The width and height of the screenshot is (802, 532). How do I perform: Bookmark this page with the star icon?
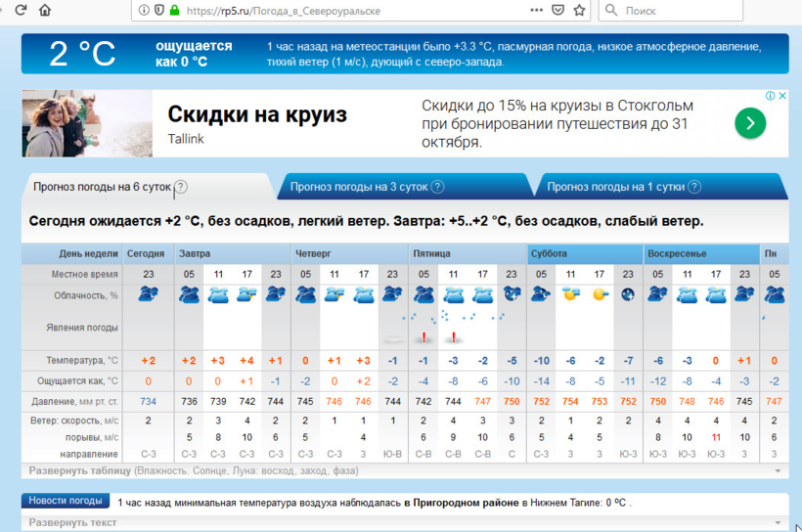pyautogui.click(x=580, y=11)
